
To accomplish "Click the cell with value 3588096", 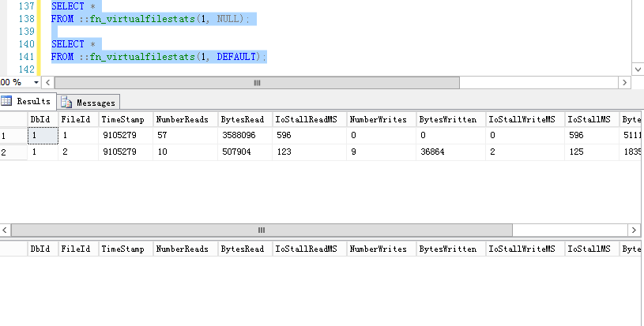I will click(x=243, y=136).
